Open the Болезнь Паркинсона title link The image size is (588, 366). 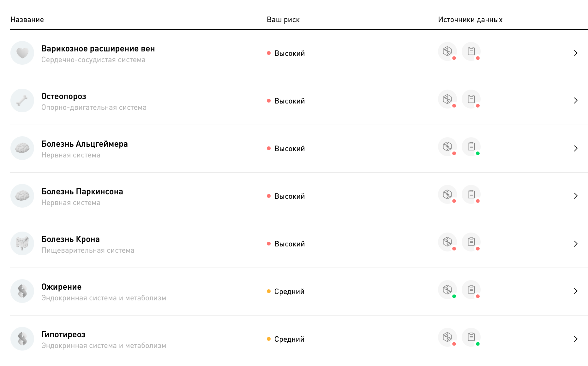pyautogui.click(x=82, y=192)
